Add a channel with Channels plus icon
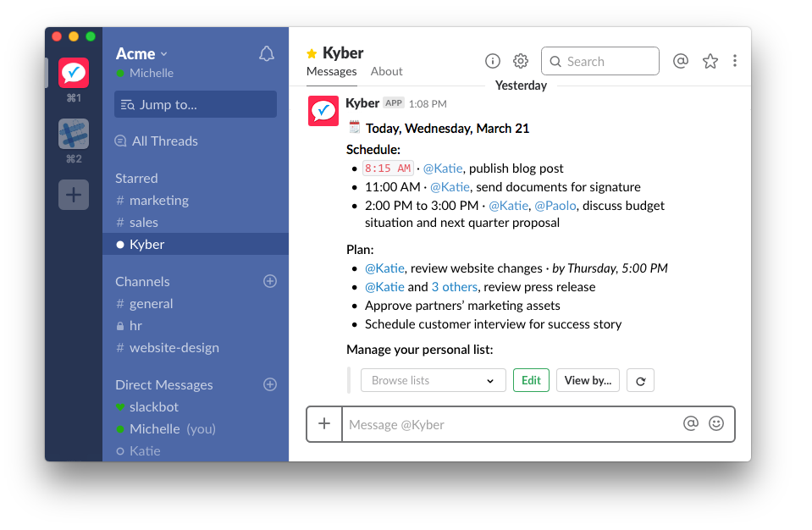The width and height of the screenshot is (812, 530). 270,281
